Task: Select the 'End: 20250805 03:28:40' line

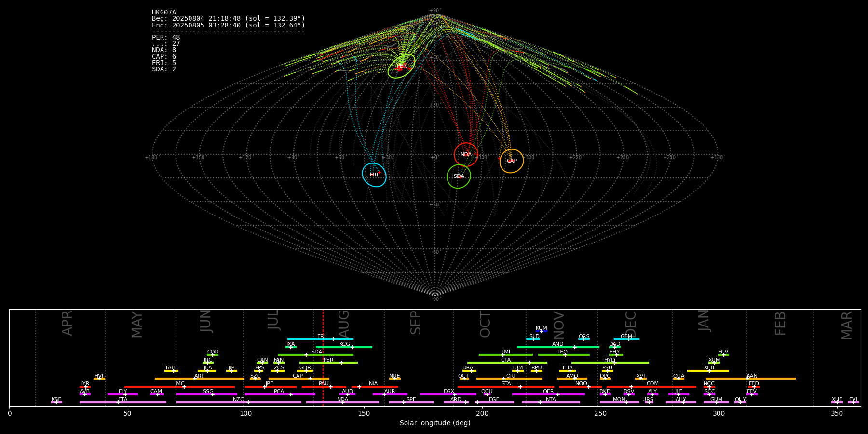Action: click(229, 25)
